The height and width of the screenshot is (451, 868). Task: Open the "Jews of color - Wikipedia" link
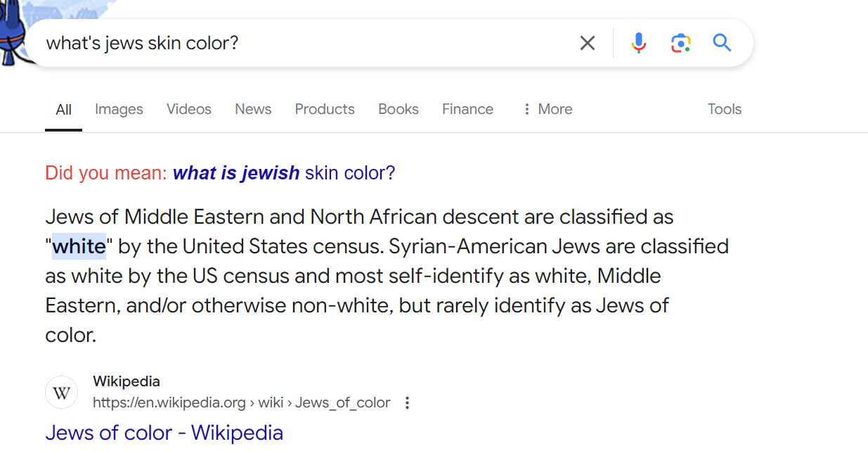164,433
